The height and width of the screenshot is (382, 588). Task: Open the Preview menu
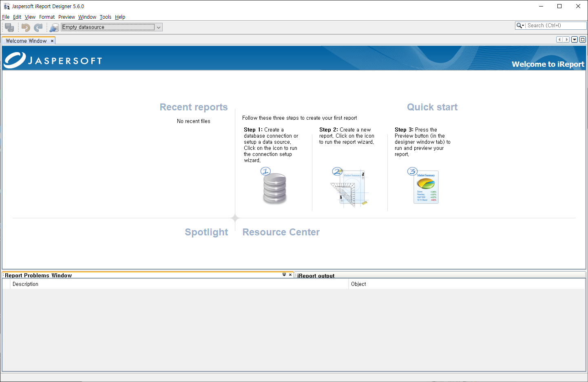(66, 17)
